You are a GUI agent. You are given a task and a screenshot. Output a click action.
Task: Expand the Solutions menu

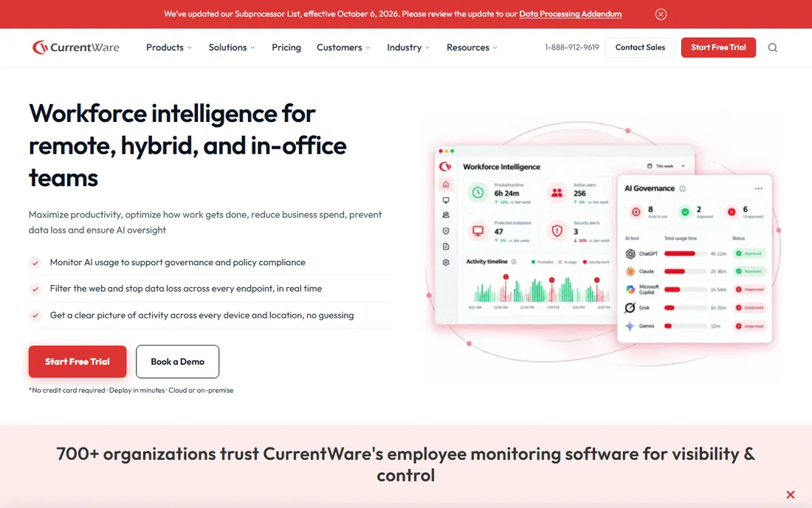[232, 47]
